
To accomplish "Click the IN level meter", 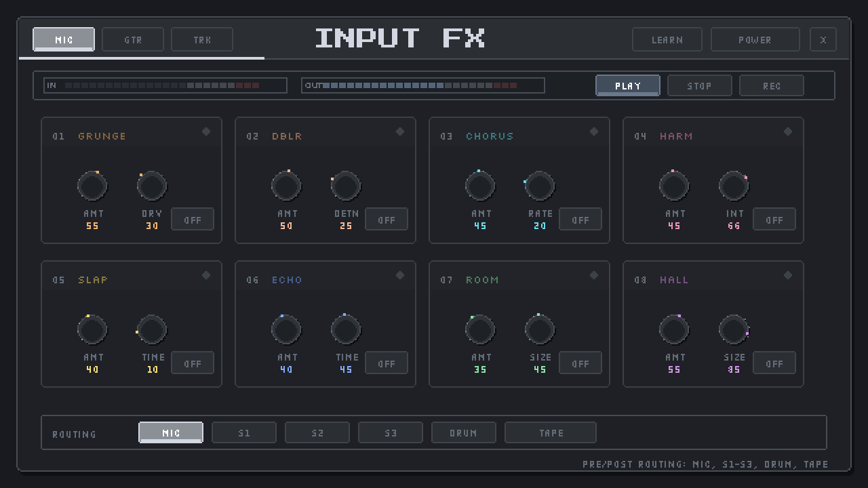I will click(165, 85).
